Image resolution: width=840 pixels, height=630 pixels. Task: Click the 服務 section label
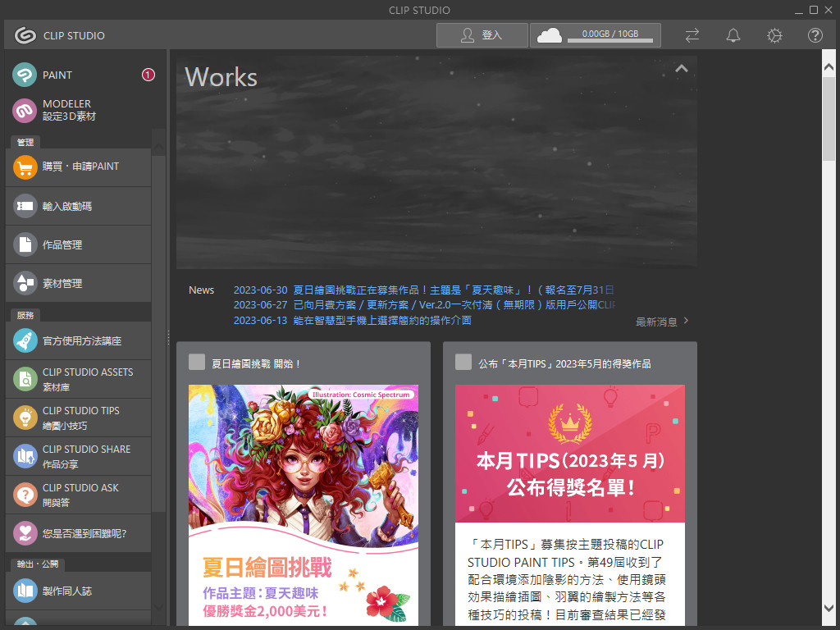coord(25,315)
